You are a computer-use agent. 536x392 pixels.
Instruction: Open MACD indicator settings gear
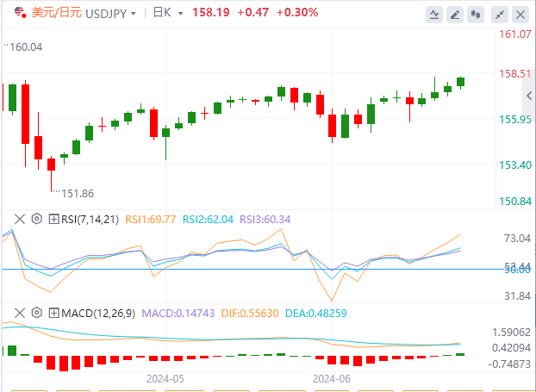point(37,313)
